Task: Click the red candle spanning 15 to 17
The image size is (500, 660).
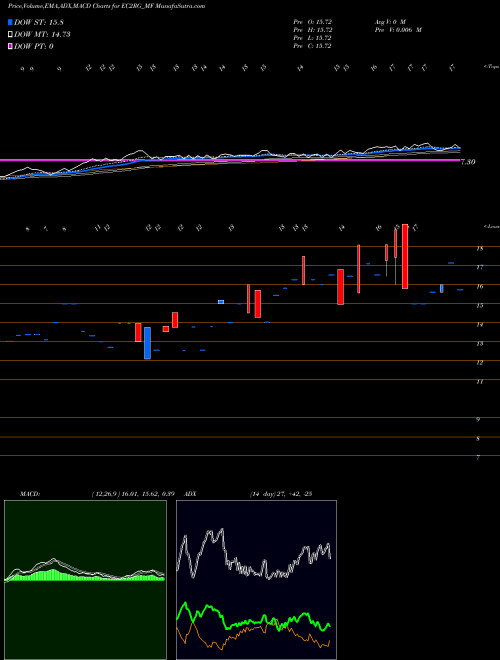Action: [340, 287]
